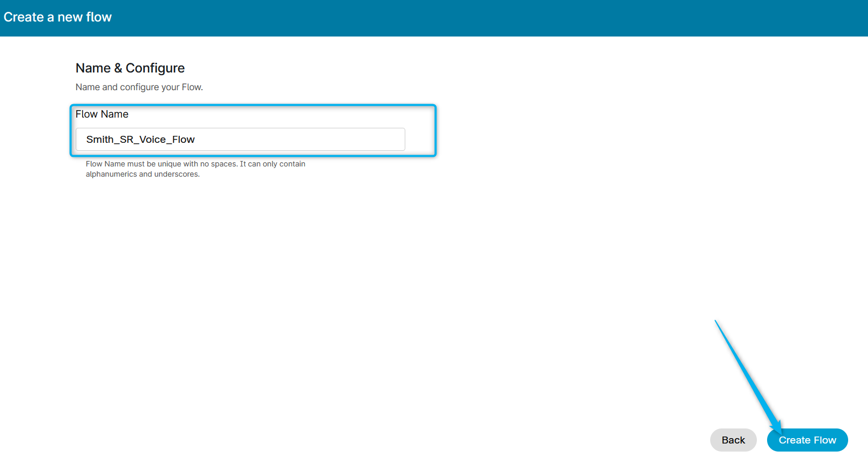Click the Flow Name label
The width and height of the screenshot is (868, 458).
tap(102, 114)
